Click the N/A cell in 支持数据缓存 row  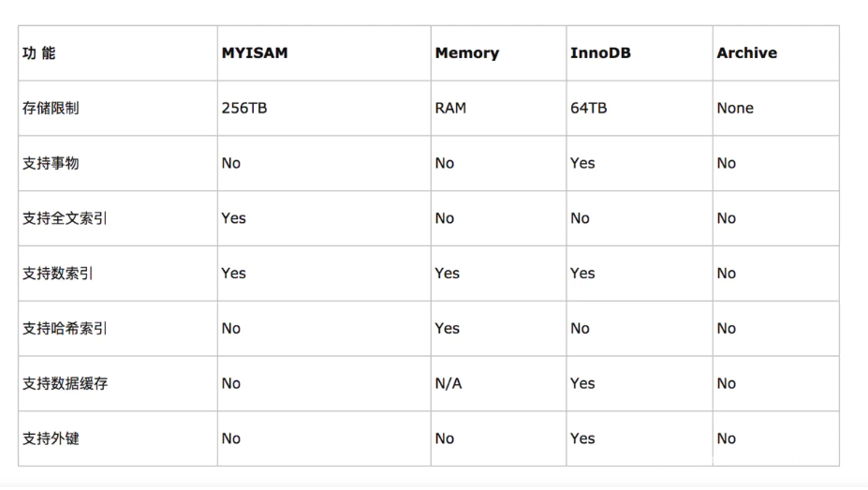click(x=449, y=383)
